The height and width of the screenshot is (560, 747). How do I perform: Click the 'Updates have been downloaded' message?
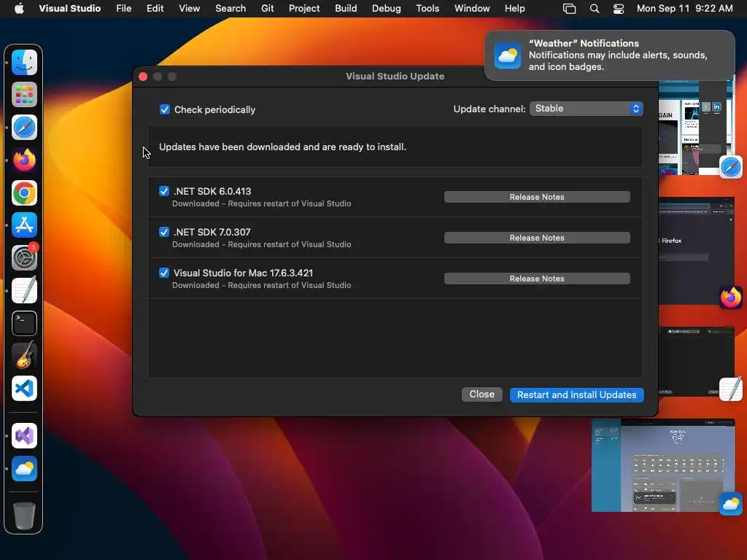282,147
